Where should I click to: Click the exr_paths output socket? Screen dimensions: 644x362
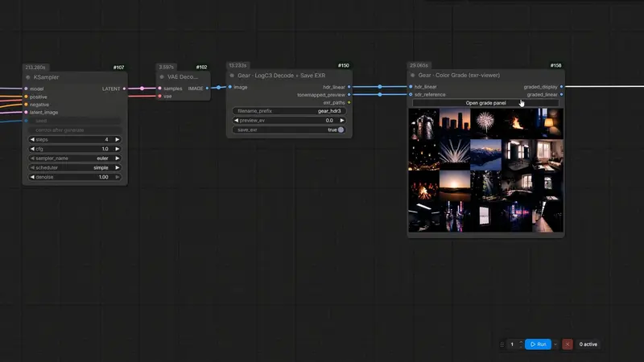349,103
